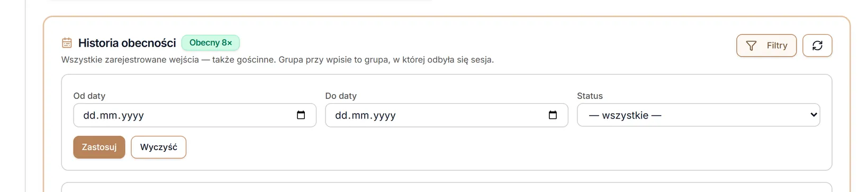Click the Status dropdown chevron arrow
The image size is (868, 192).
pyautogui.click(x=813, y=115)
